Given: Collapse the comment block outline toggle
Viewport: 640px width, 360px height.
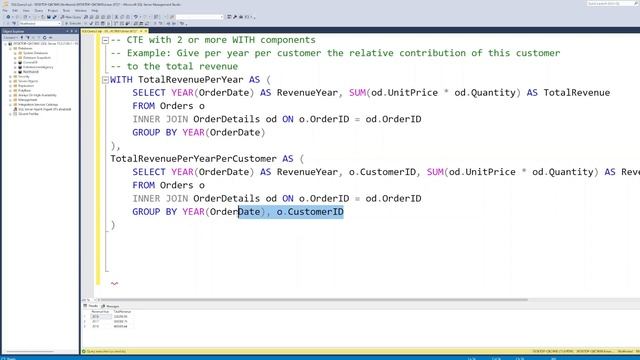Looking at the screenshot, I should pos(105,40).
